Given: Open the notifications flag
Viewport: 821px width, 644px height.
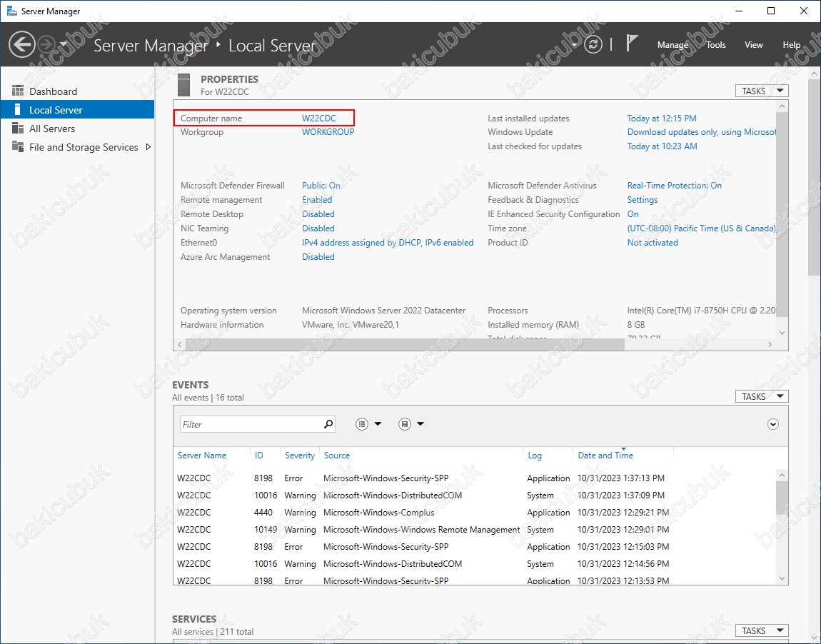Looking at the screenshot, I should click(632, 44).
